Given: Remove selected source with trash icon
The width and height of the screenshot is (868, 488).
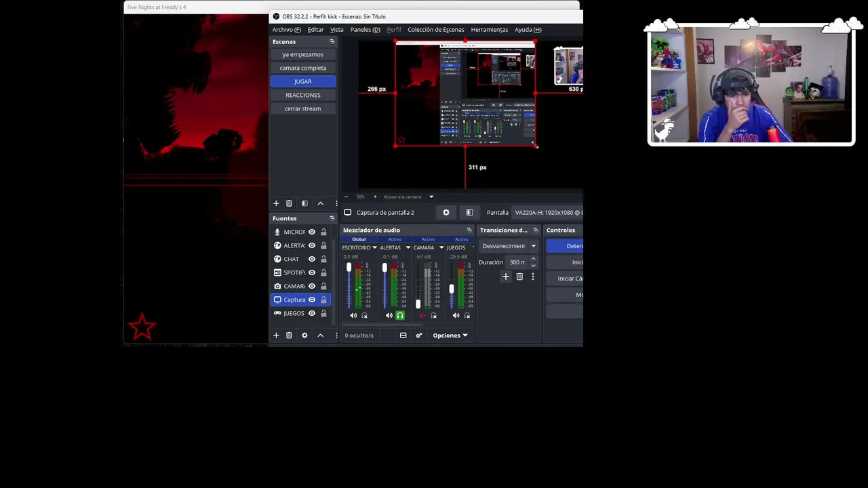Looking at the screenshot, I should click(x=289, y=335).
